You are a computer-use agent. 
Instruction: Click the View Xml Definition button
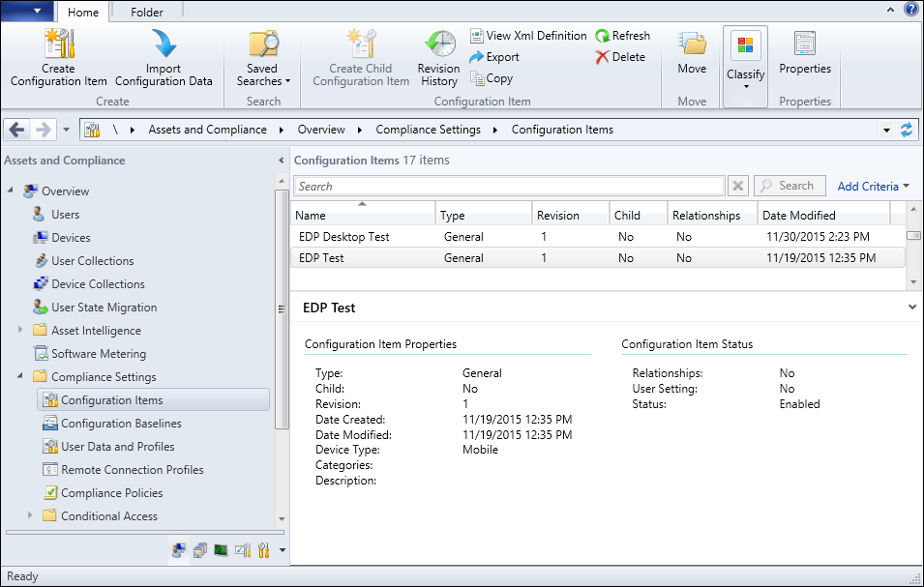pyautogui.click(x=529, y=36)
